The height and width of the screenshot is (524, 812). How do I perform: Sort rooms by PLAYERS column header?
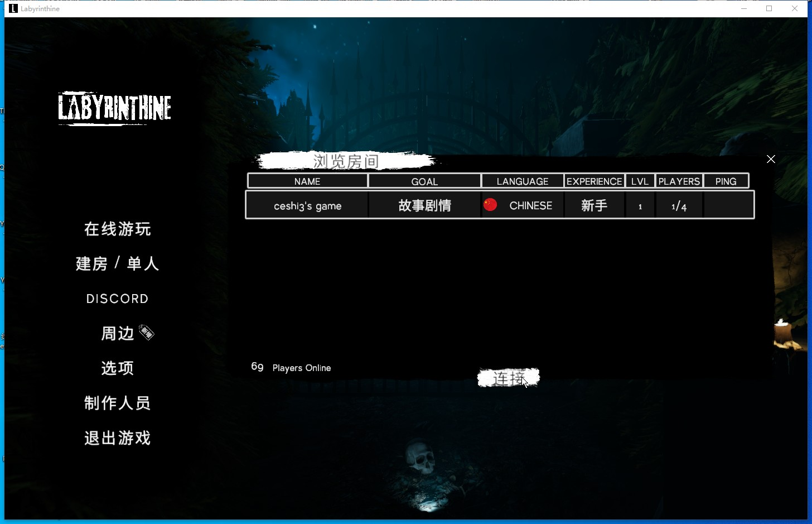point(679,181)
